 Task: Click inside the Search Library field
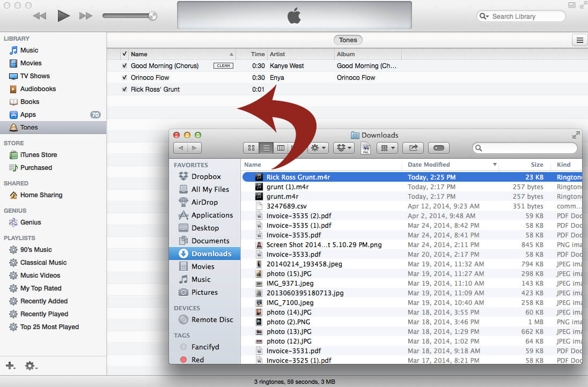pyautogui.click(x=520, y=16)
